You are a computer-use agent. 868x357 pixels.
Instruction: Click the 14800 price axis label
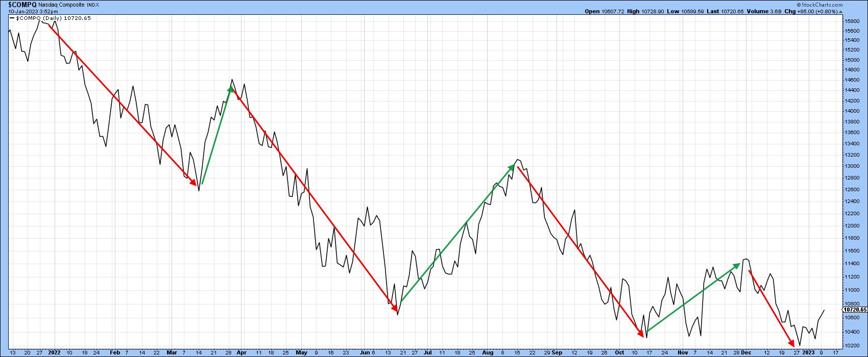pyautogui.click(x=852, y=70)
